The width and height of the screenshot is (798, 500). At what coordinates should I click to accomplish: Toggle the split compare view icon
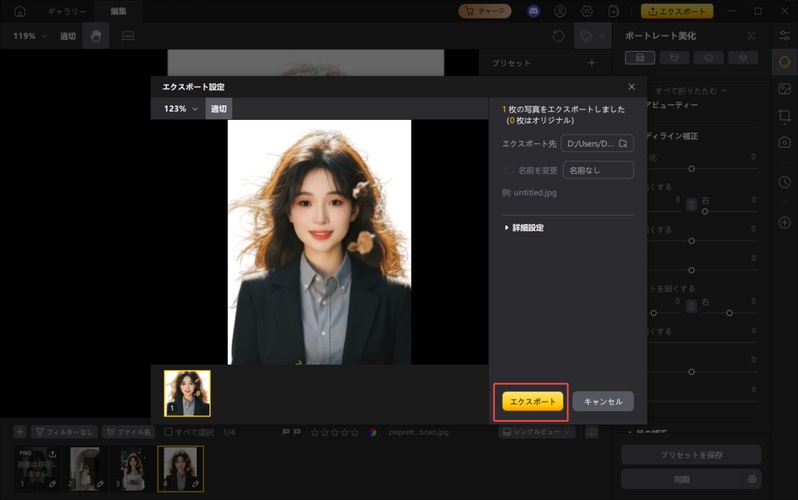point(591,432)
